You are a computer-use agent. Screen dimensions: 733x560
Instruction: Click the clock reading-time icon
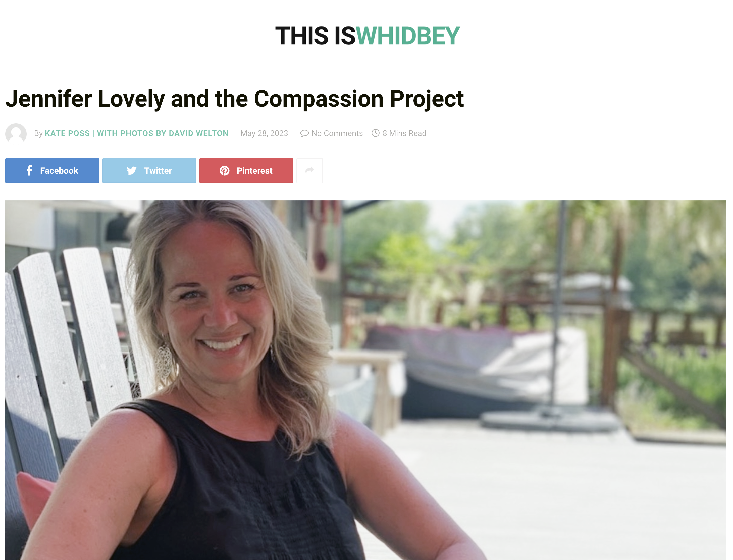click(x=376, y=133)
